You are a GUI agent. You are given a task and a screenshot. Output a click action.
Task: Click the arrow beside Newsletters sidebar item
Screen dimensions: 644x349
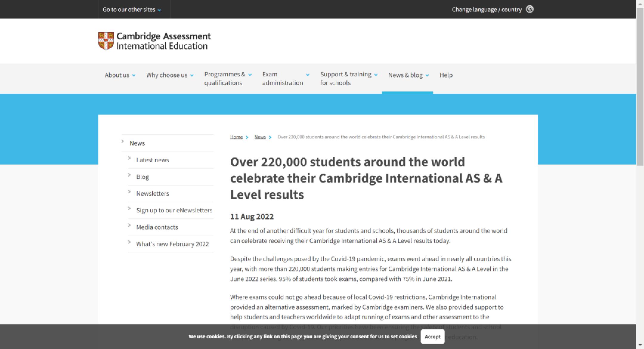129,192
